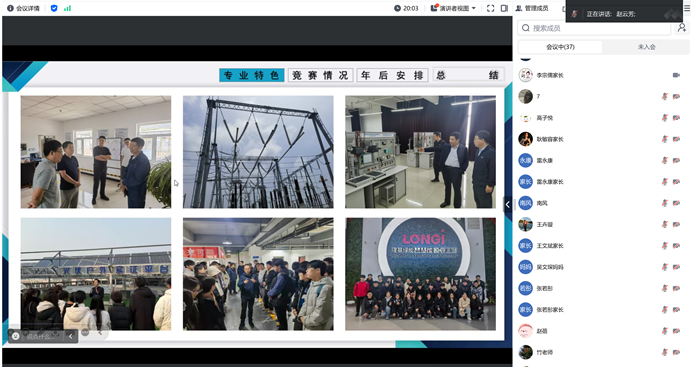The height and width of the screenshot is (367, 691).
Task: Click the 永康 avatar of 雷永康
Action: click(x=525, y=160)
